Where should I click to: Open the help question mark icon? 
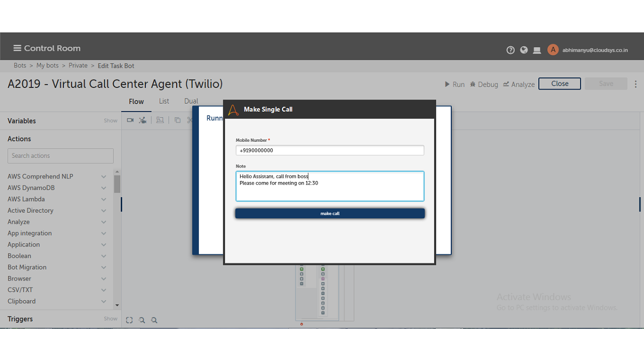coord(511,50)
